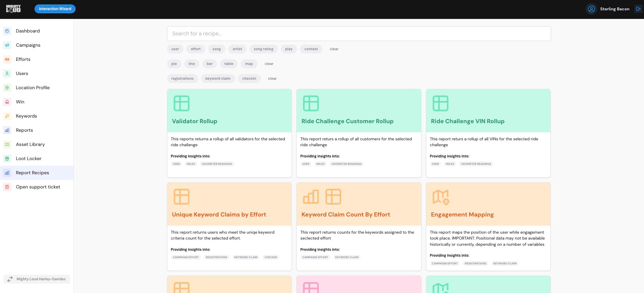Open the Mighty Loud Harley-Davidson account switcher
Viewport: 644px width, 293px height.
click(37, 279)
